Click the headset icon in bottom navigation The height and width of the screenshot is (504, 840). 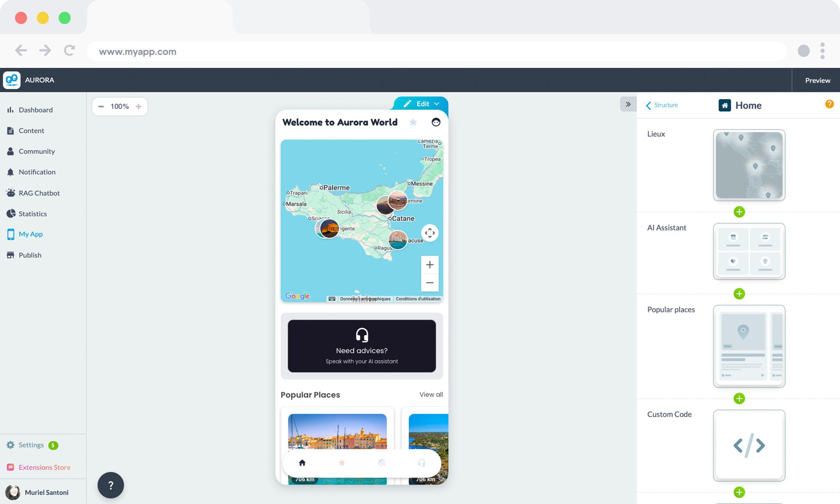point(421,463)
